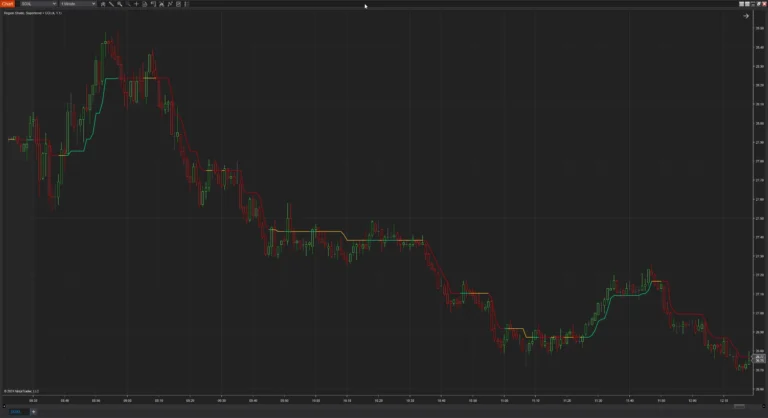Click the first grid icon at top right
The width and height of the screenshot is (768, 418).
(742, 4)
